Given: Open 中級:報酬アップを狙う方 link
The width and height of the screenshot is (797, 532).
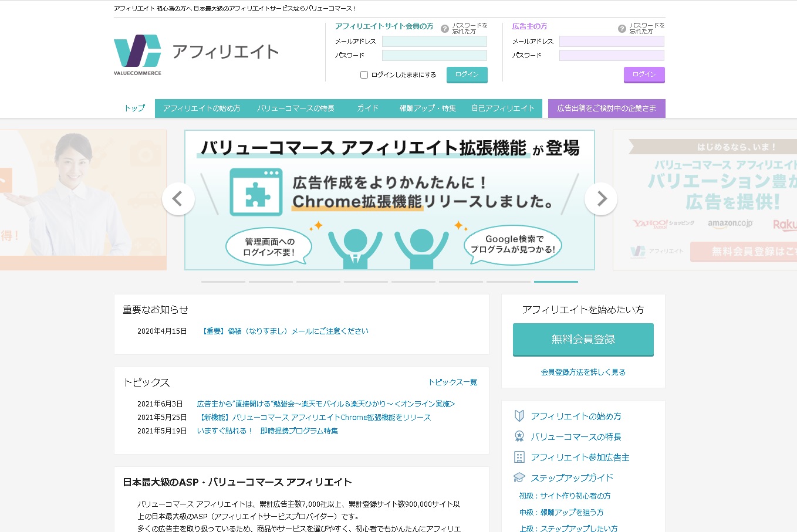Looking at the screenshot, I should (561, 512).
